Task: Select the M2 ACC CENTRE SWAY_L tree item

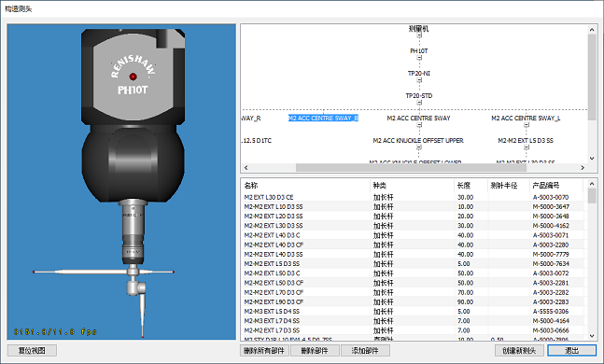Action: [x=526, y=119]
